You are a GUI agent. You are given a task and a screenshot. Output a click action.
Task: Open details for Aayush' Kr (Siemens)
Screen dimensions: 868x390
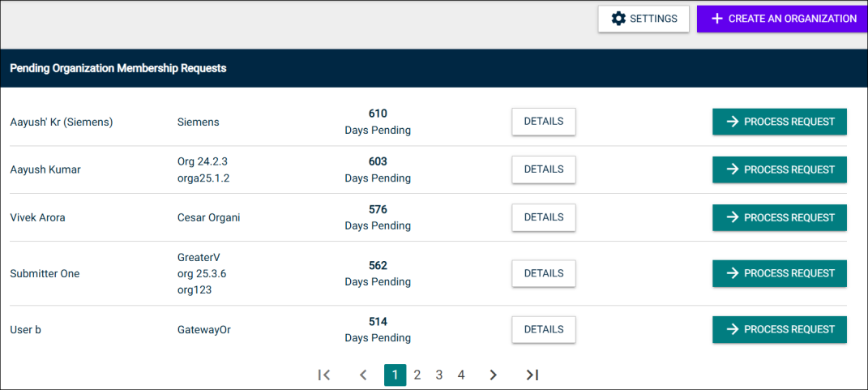[543, 122]
